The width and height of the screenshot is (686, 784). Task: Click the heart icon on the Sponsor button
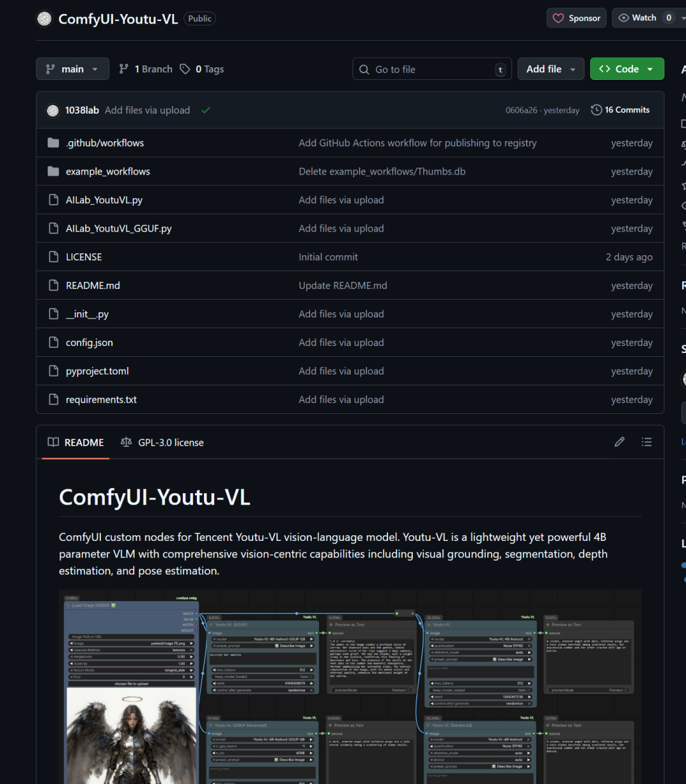click(x=558, y=18)
